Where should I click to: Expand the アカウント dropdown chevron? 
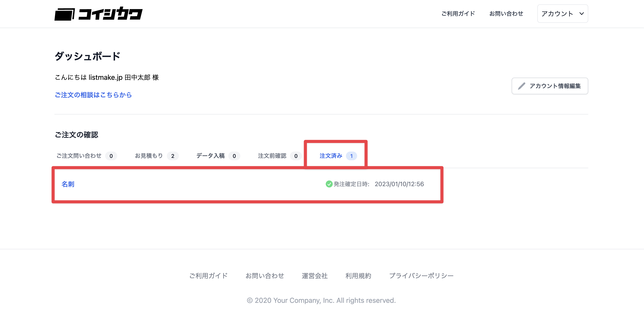click(x=581, y=14)
